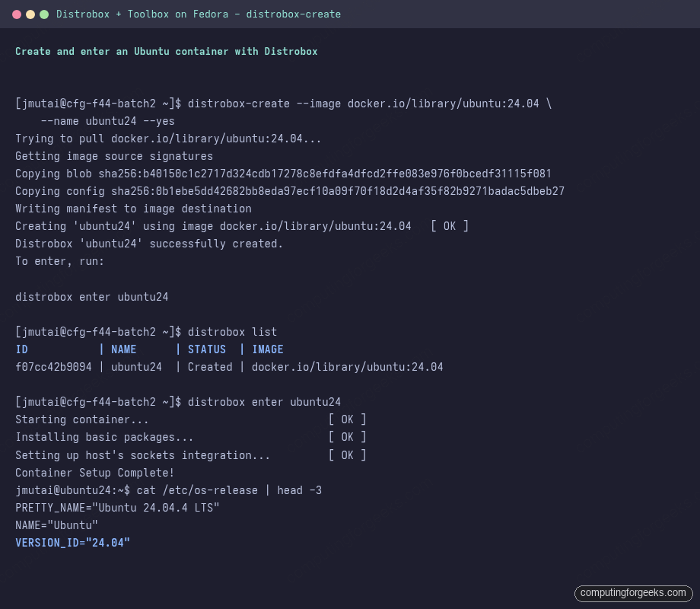
Task: Click container ID 'f07cc42b9094'
Action: [53, 367]
